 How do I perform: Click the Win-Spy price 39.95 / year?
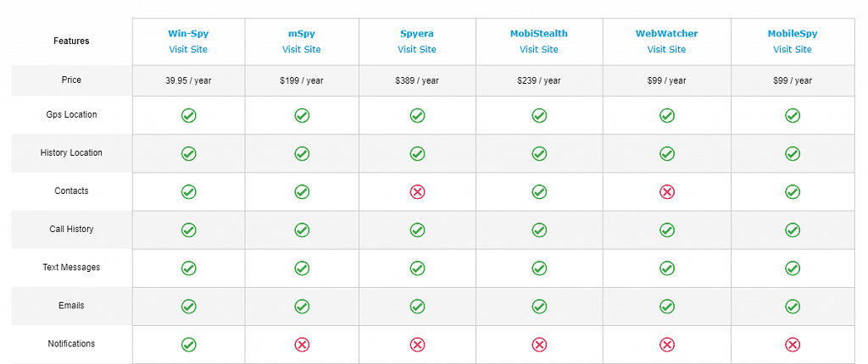point(188,80)
